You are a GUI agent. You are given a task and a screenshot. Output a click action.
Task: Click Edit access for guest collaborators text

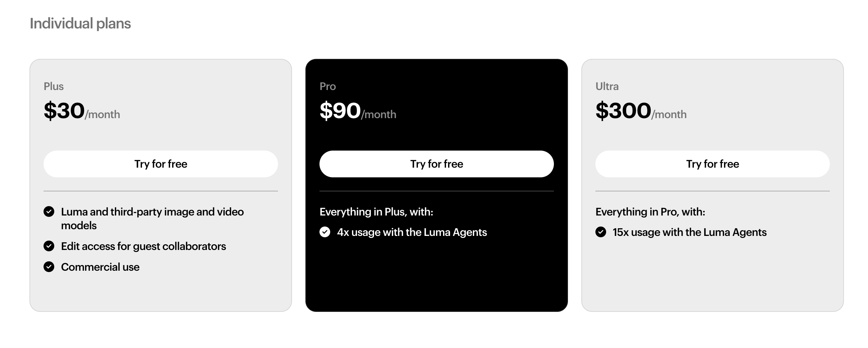(x=143, y=246)
